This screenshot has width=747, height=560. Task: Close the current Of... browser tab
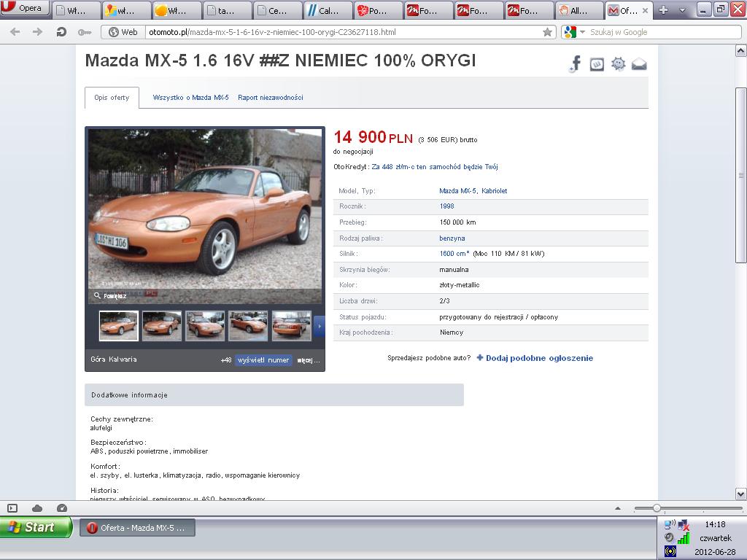pos(645,10)
